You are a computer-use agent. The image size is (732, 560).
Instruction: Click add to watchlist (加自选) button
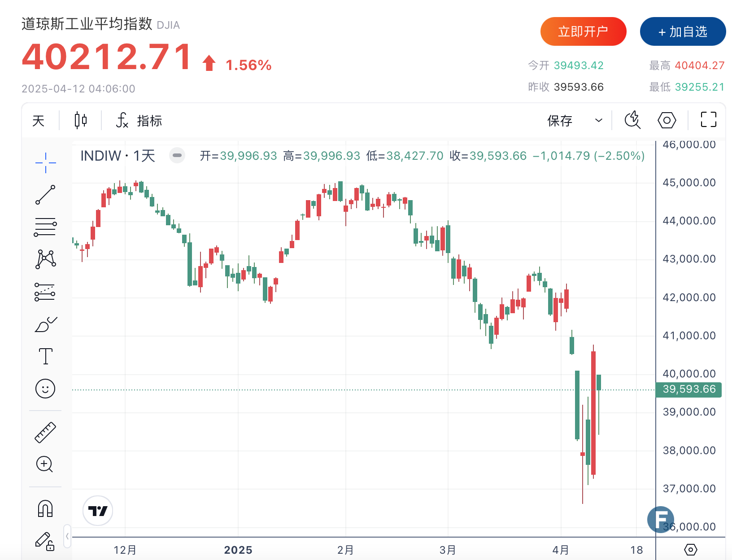(x=683, y=31)
